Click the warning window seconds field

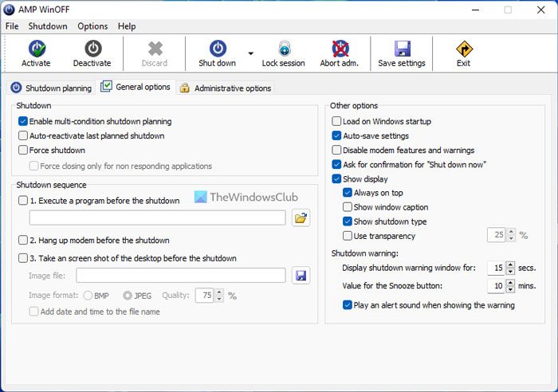[497, 268]
